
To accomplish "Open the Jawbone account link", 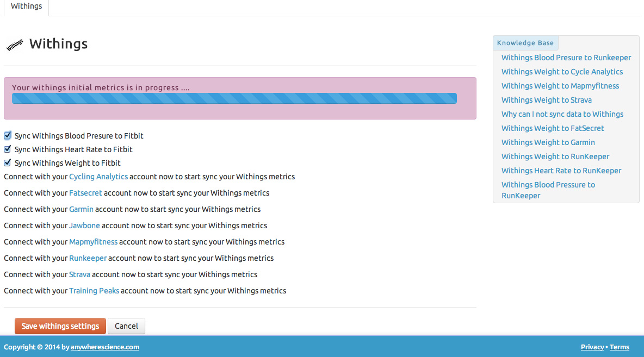I will [84, 226].
